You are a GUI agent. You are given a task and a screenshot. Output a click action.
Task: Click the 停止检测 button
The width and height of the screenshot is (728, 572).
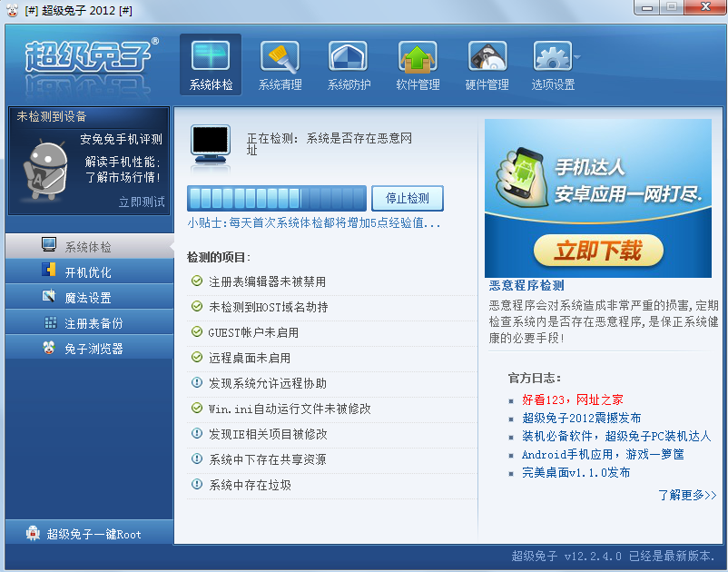point(408,198)
